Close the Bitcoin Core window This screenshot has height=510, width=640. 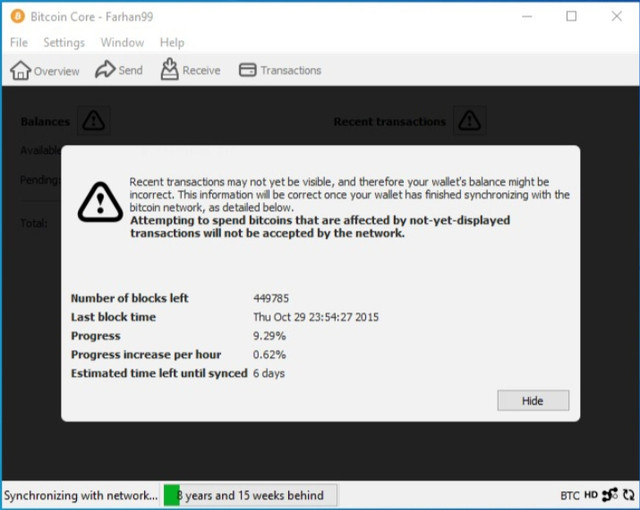(617, 16)
